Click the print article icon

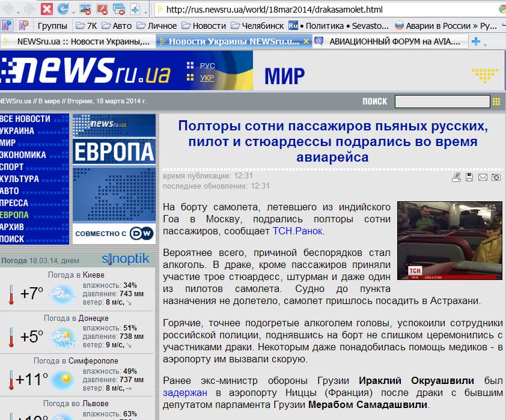click(x=457, y=177)
